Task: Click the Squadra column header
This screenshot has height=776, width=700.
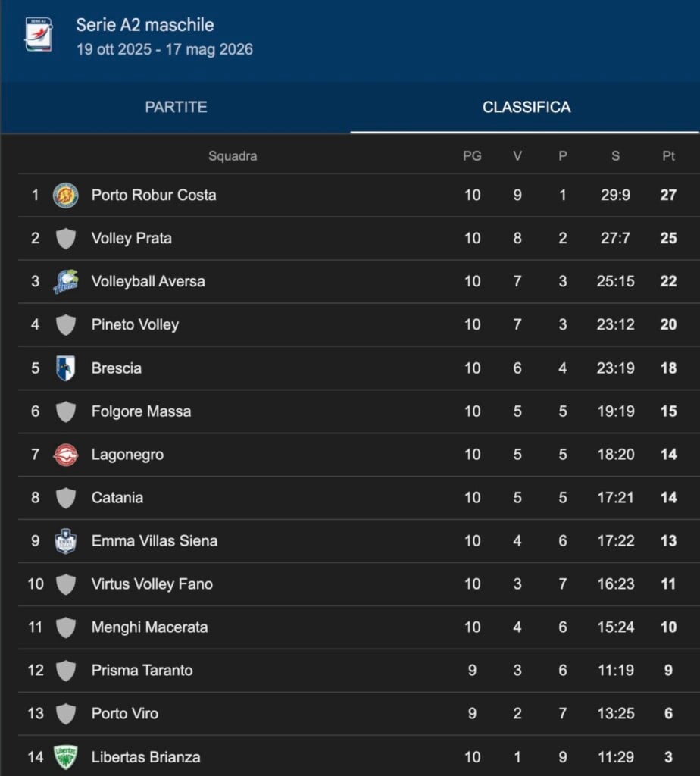Action: click(x=233, y=156)
